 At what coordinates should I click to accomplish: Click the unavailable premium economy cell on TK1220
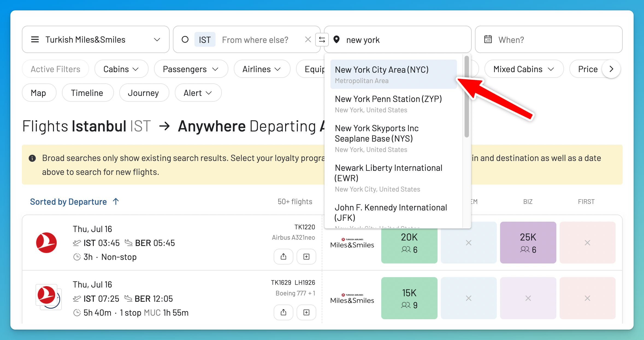(469, 242)
